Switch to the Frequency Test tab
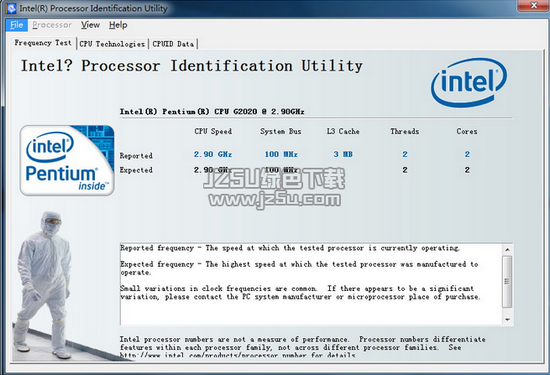Viewport: 550px width, 375px height. 43,43
